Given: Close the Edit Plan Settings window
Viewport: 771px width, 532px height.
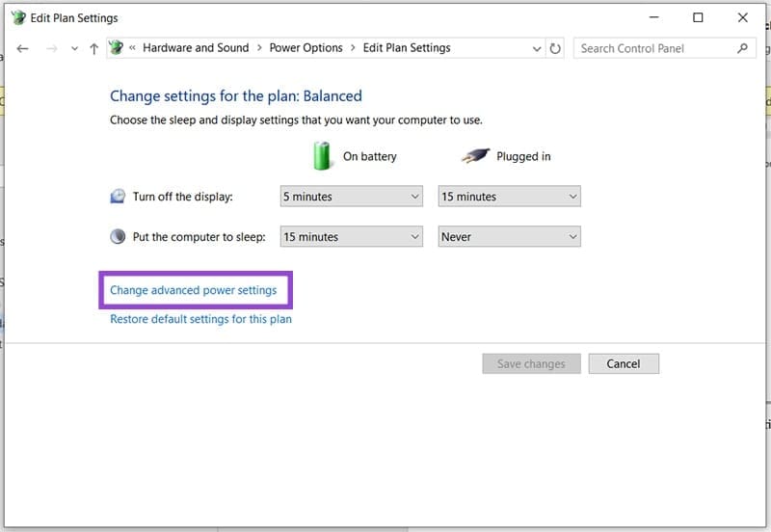Looking at the screenshot, I should (x=742, y=17).
